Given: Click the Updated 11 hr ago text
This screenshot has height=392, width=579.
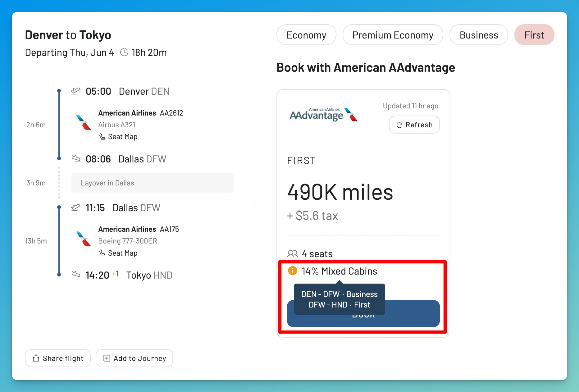Looking at the screenshot, I should tap(410, 106).
